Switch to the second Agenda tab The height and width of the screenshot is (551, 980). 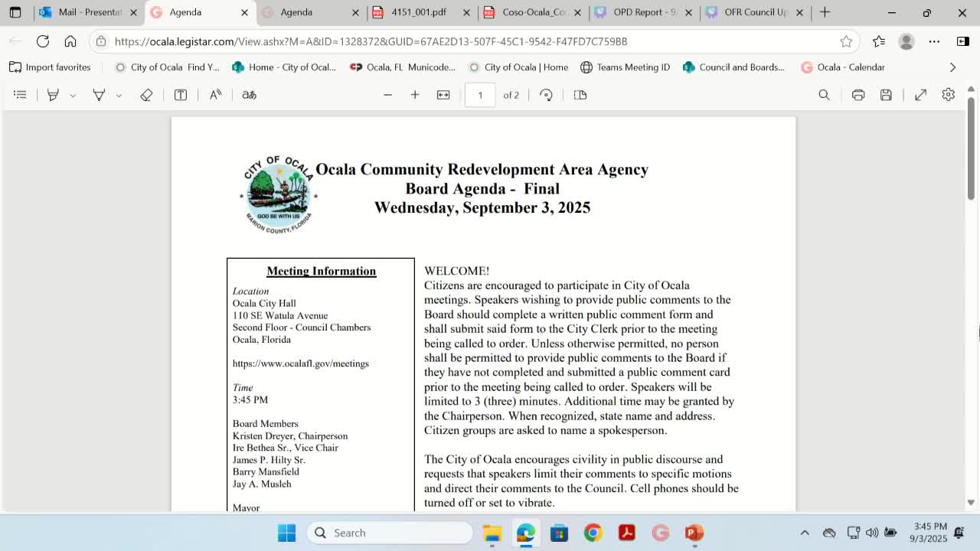[310, 12]
